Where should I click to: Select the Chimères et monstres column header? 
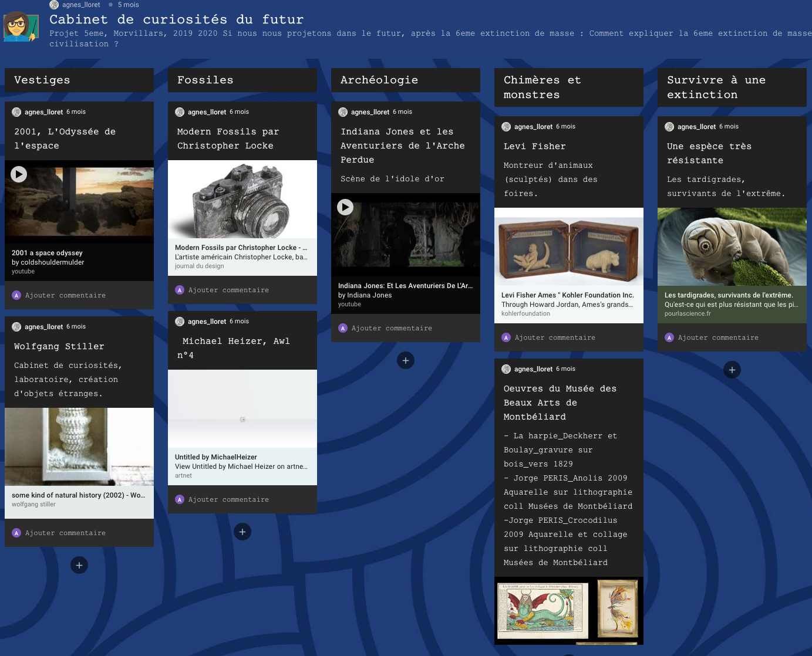tap(569, 87)
